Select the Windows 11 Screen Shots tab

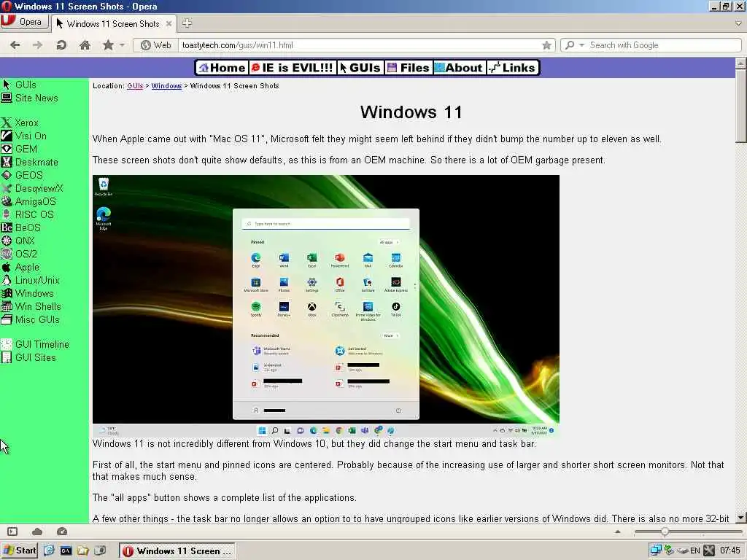click(x=113, y=23)
